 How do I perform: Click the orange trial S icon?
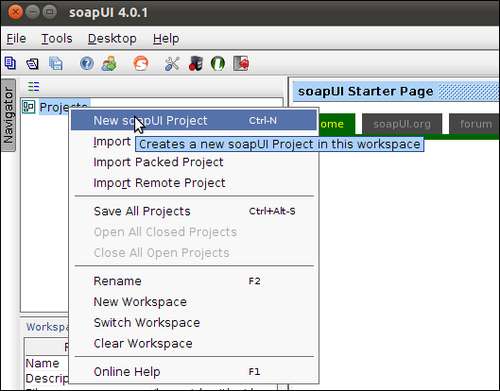[141, 63]
